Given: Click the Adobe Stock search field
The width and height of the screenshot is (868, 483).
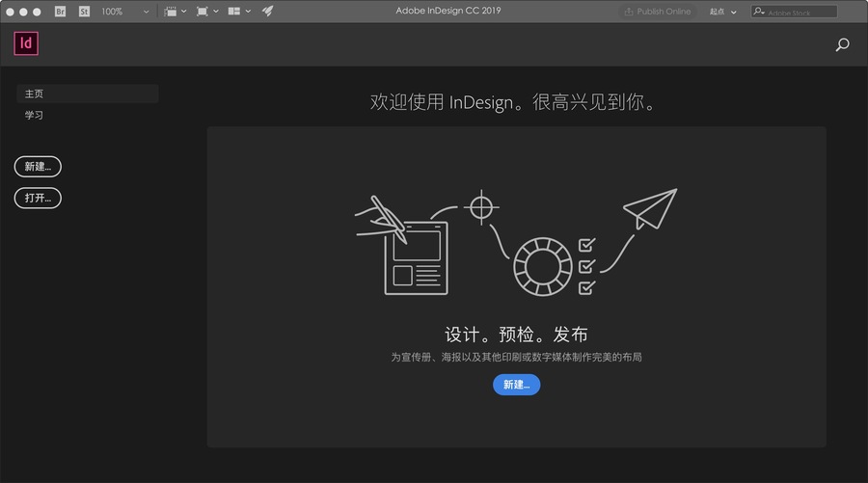Looking at the screenshot, I should pos(795,12).
